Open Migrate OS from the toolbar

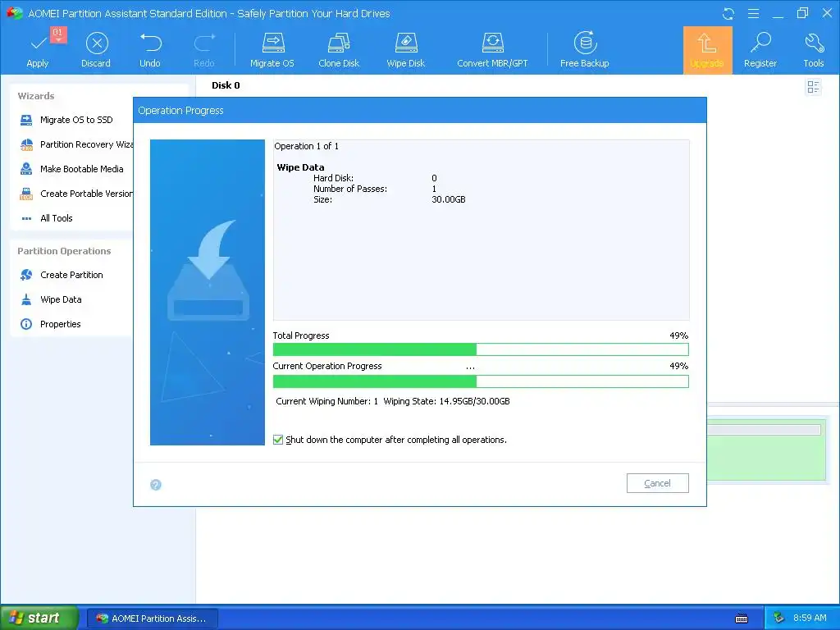pyautogui.click(x=272, y=50)
